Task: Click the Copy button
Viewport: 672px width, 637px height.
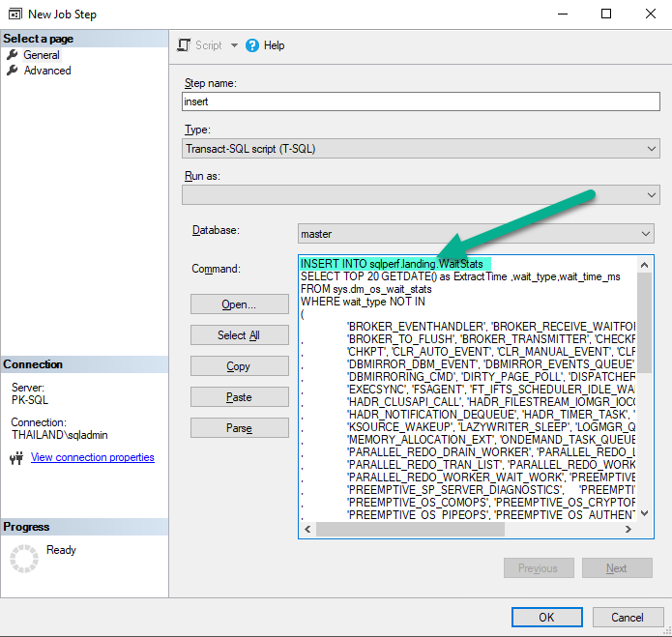Action: point(239,366)
